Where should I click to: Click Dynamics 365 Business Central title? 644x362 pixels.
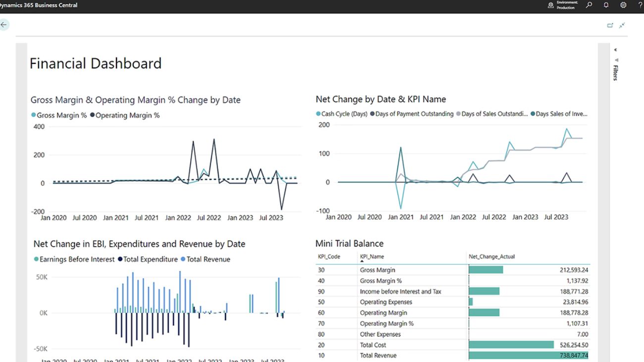pyautogui.click(x=39, y=5)
